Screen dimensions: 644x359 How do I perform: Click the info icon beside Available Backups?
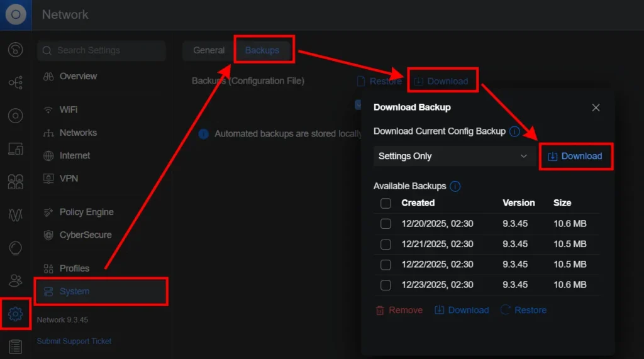click(x=455, y=186)
